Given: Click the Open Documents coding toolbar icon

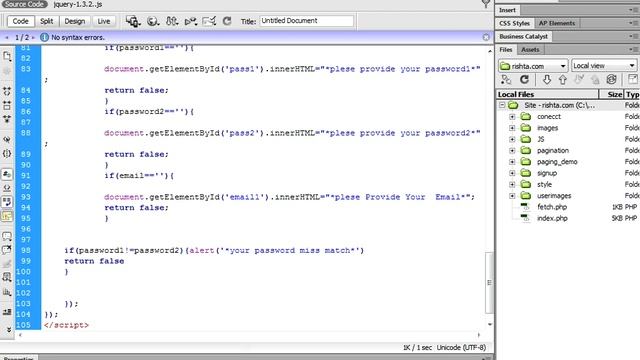Looking at the screenshot, I should click(x=7, y=56).
